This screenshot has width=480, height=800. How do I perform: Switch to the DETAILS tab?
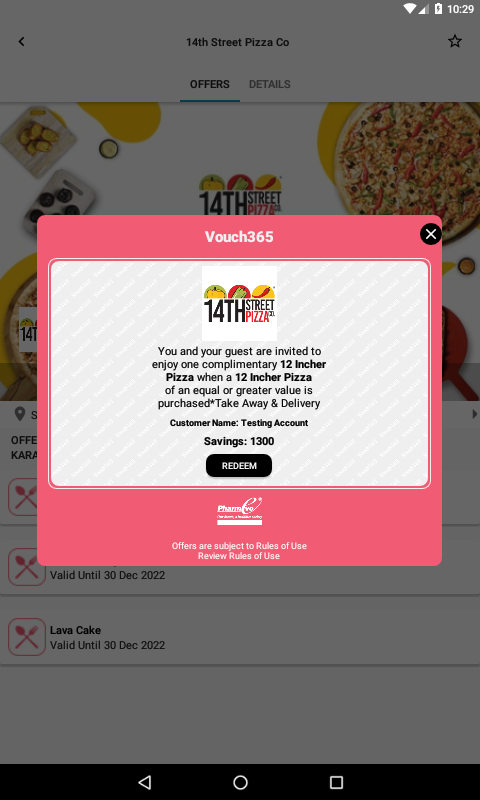269,84
